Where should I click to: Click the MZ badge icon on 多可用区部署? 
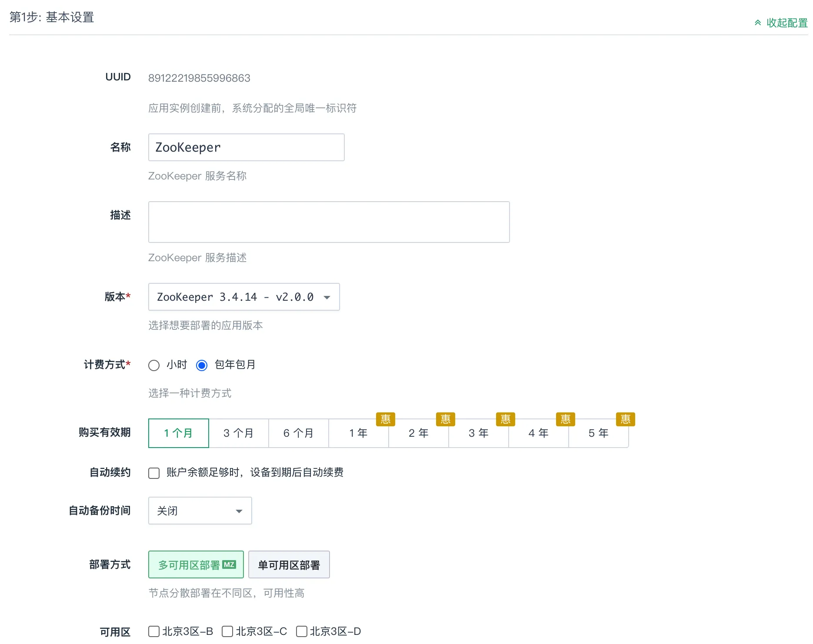(x=229, y=564)
